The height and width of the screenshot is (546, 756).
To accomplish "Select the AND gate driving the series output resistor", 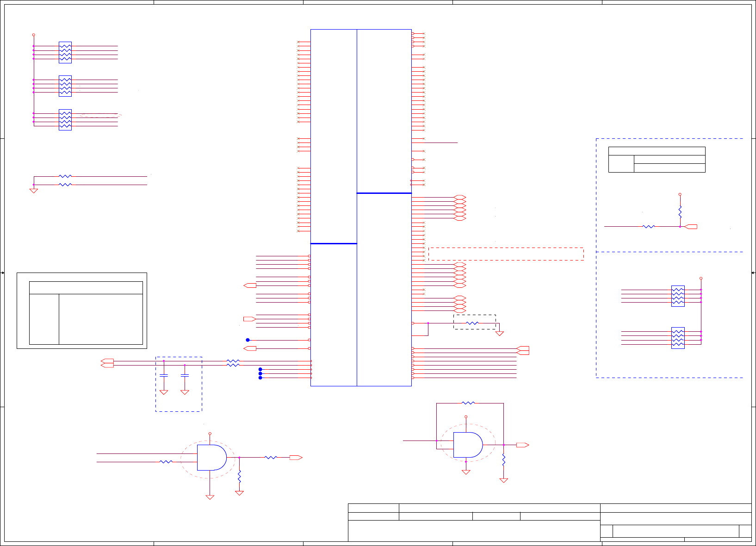I will coord(212,458).
